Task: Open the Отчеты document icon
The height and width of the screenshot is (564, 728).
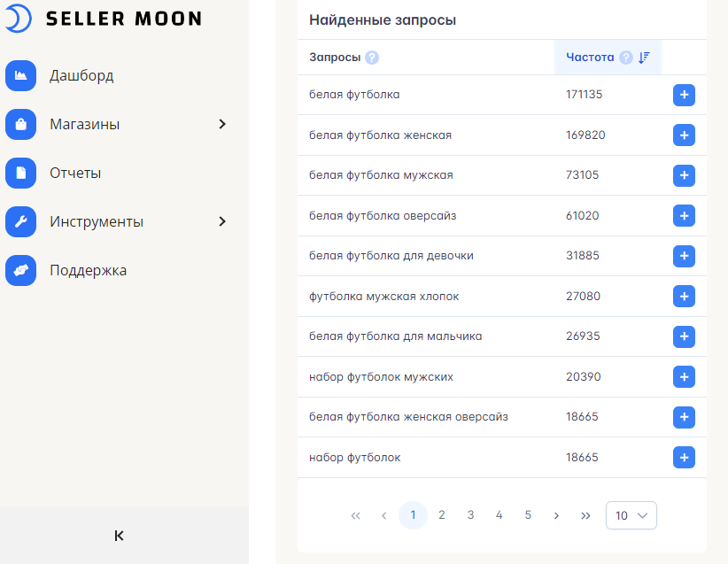Action: pyautogui.click(x=21, y=174)
